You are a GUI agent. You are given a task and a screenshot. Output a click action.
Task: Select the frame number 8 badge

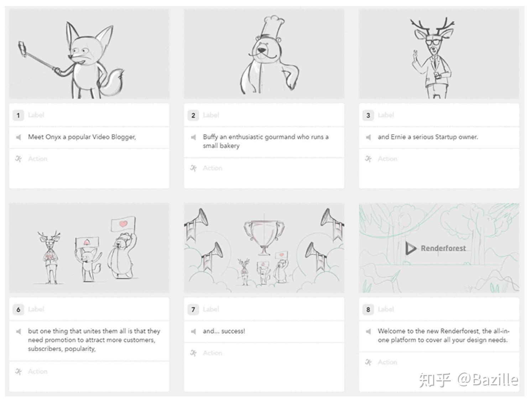[368, 309]
